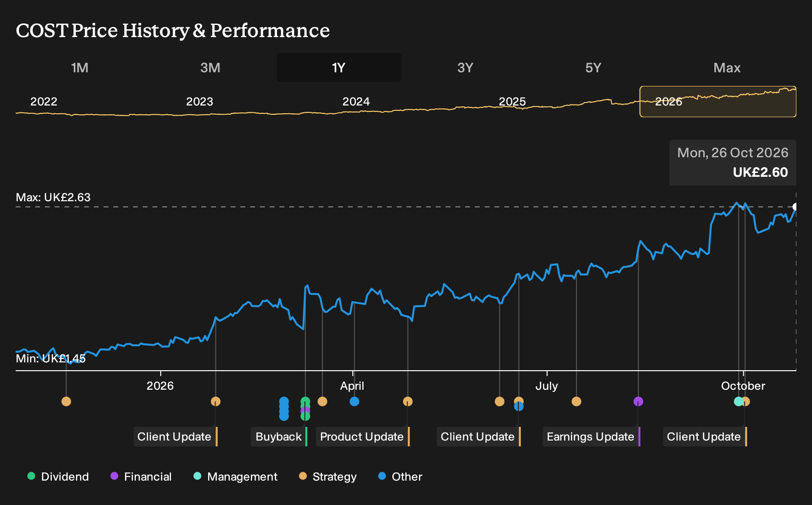
Task: Open the Client Update label after Earnings Update
Action: (x=705, y=437)
